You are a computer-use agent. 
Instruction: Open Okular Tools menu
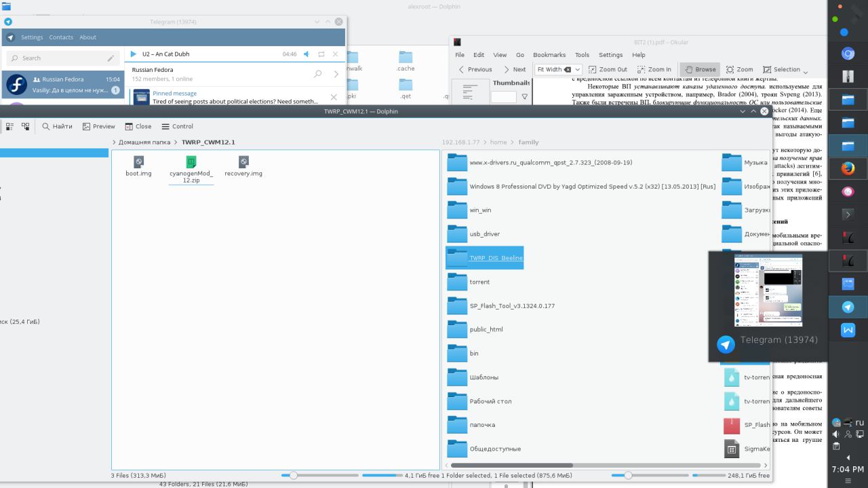tap(582, 55)
